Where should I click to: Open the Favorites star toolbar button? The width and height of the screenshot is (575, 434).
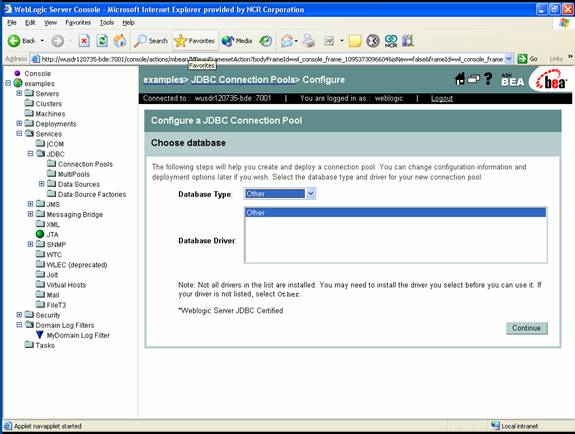(x=195, y=41)
